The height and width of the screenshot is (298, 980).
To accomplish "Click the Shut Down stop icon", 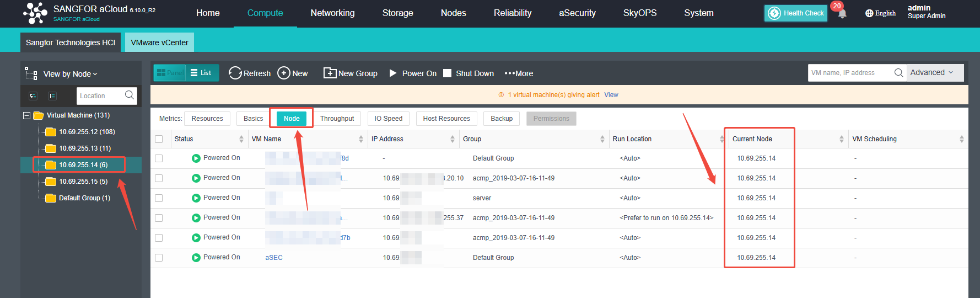I will pos(447,73).
